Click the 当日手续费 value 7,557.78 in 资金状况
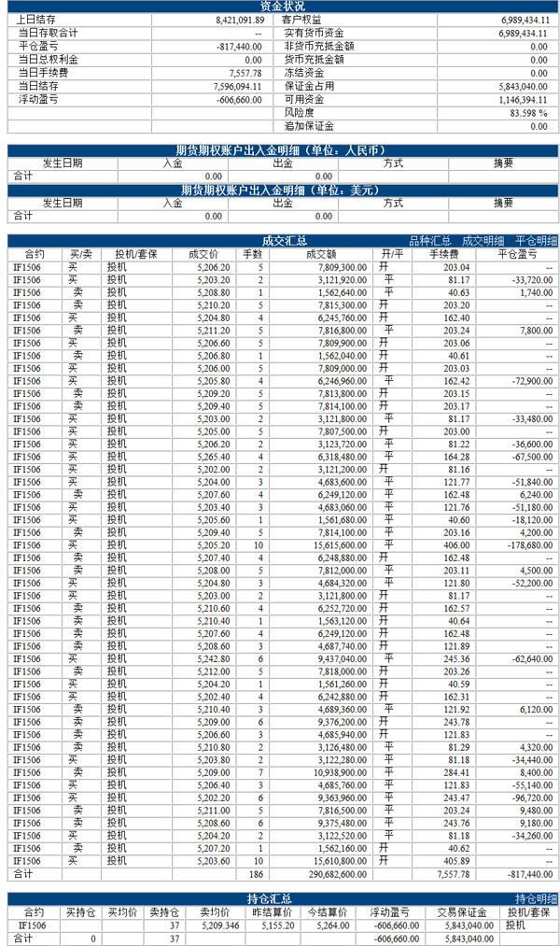The width and height of the screenshot is (560, 946). tap(245, 73)
